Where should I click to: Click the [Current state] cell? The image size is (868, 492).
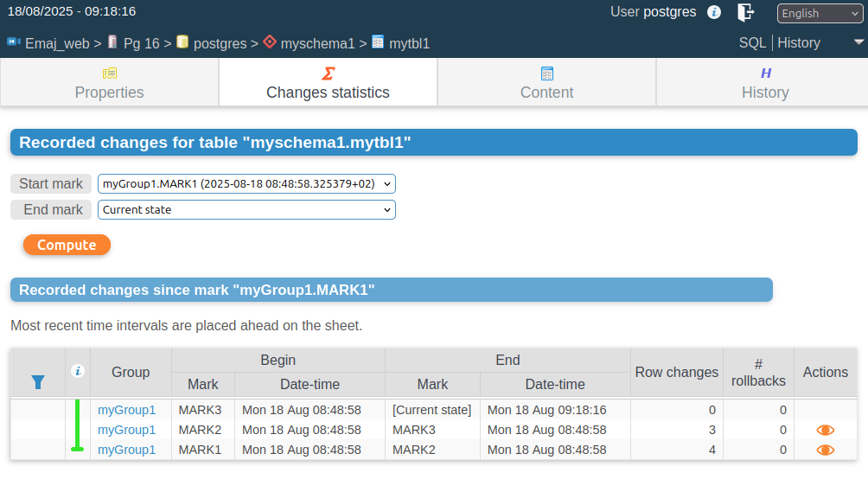(x=431, y=410)
